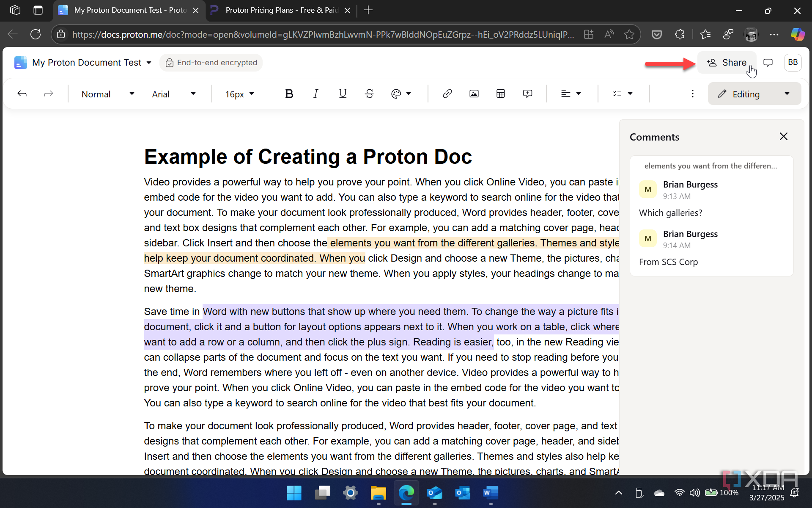Screen dimensions: 812x508
Task: Click the document heading text
Action: [x=307, y=157]
